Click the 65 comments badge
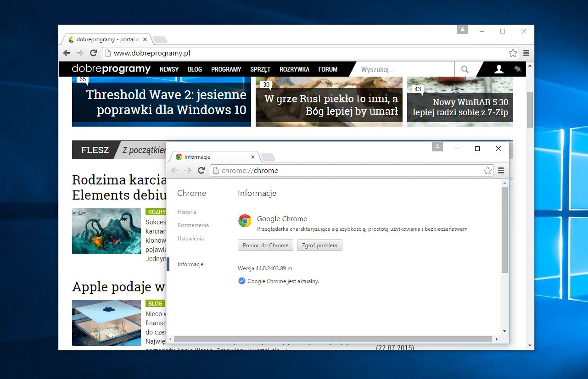 point(83,79)
